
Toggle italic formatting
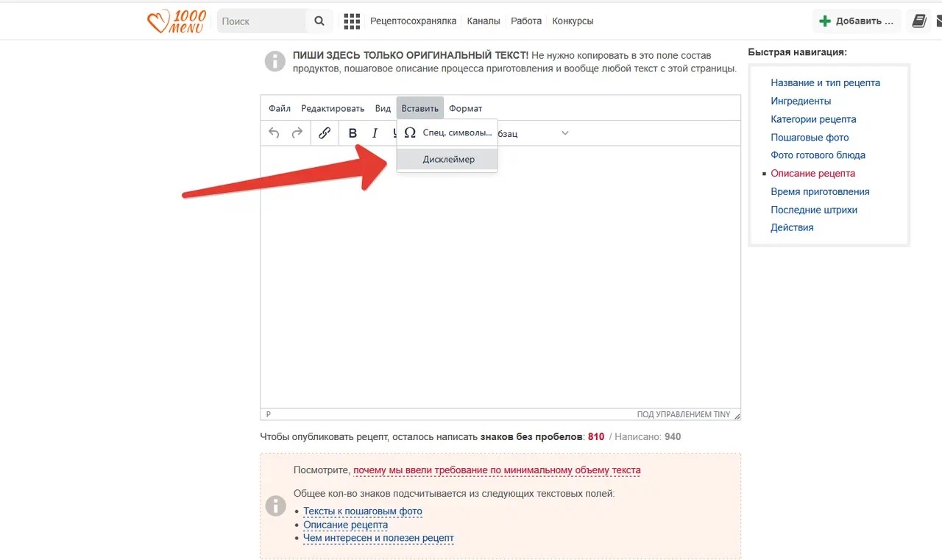[375, 133]
